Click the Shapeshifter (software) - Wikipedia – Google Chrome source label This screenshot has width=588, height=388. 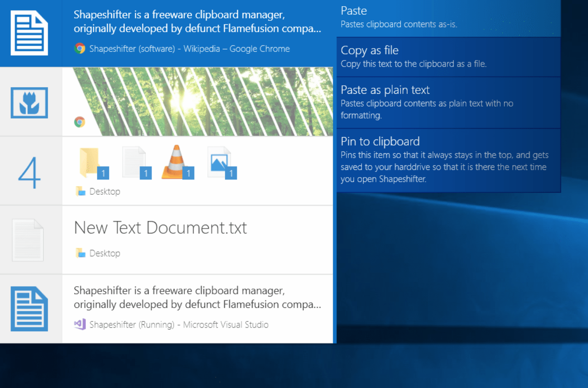[190, 49]
